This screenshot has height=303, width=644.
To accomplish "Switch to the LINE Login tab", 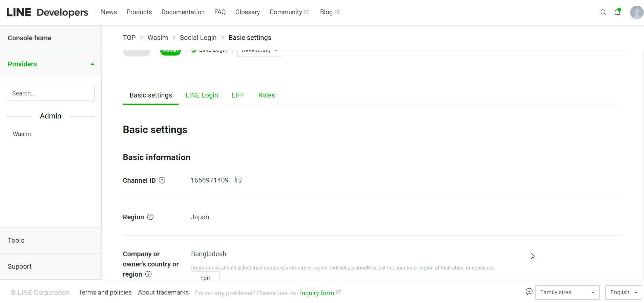I will point(202,95).
